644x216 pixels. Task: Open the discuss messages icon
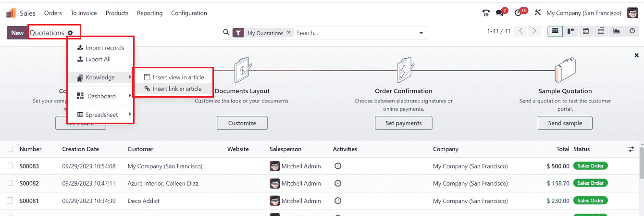pos(501,13)
